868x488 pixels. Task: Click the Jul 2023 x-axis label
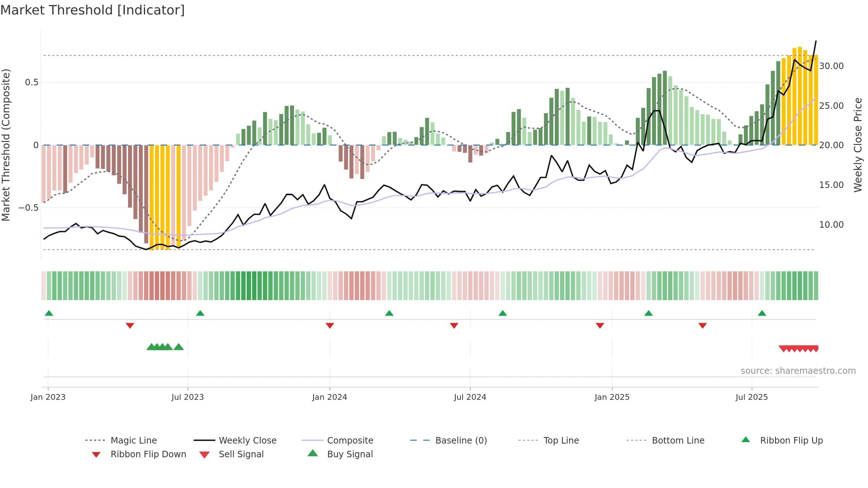click(188, 397)
